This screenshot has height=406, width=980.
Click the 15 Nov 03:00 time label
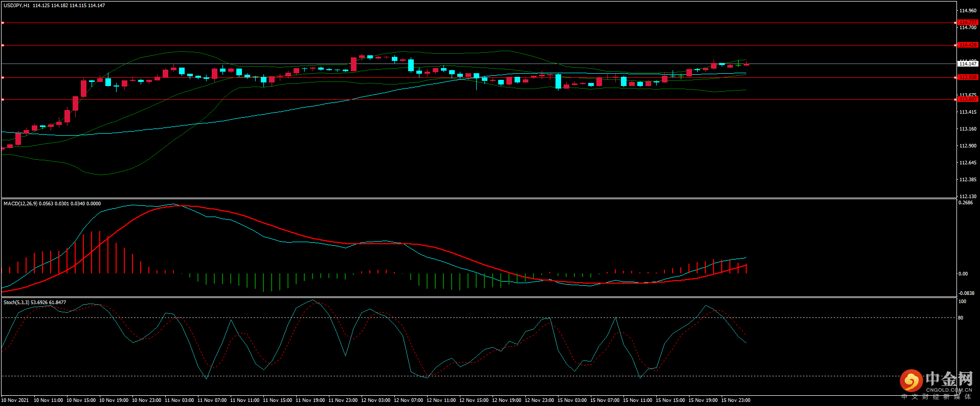[x=572, y=400]
